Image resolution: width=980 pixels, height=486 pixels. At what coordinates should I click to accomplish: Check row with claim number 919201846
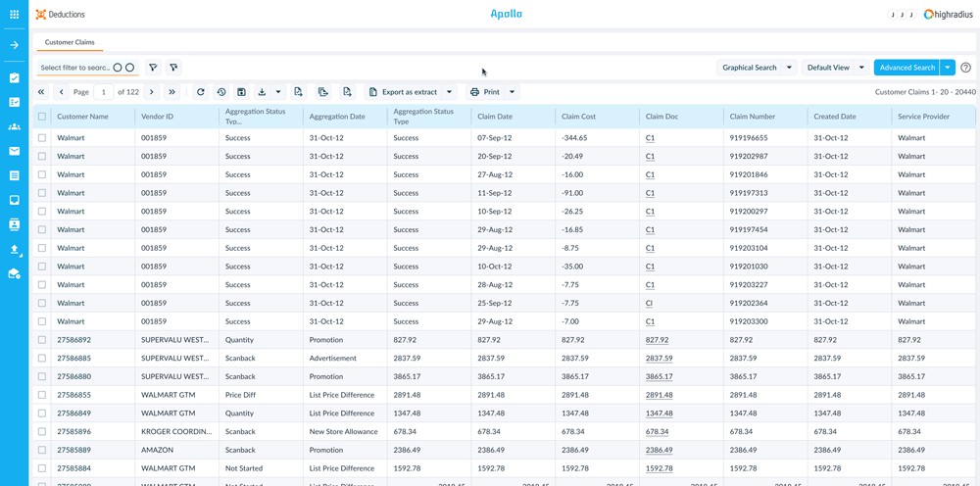pos(42,174)
